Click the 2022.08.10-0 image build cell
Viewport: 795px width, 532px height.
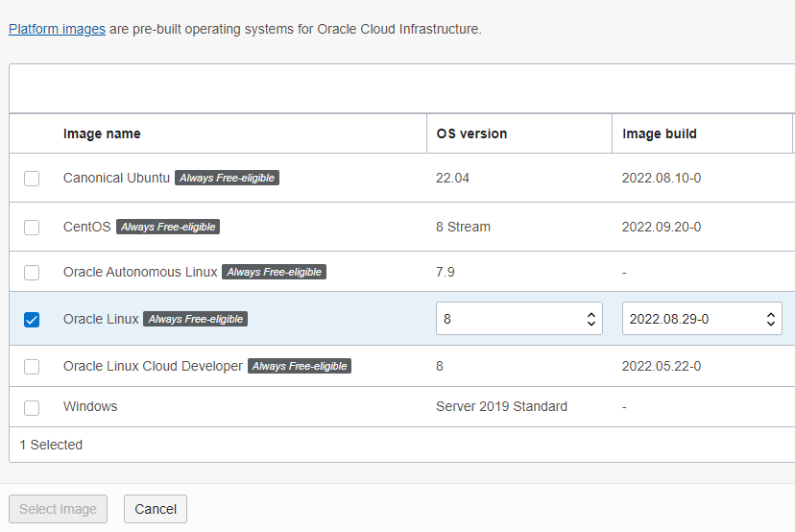(x=662, y=178)
